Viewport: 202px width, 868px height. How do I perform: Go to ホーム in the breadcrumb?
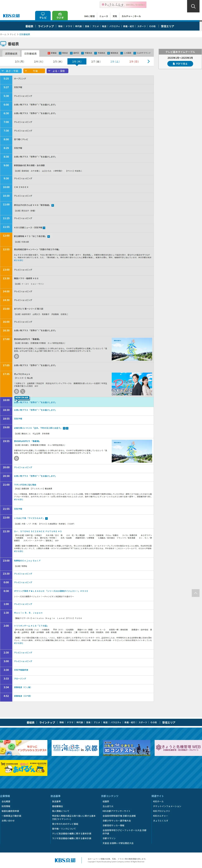point(3,34)
